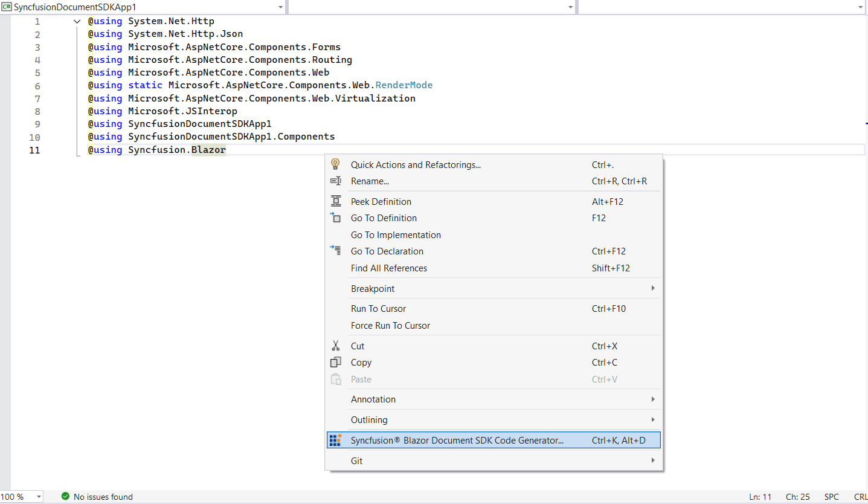Open the SyncfusionDocumentSDKApp1 project dropdown

point(280,7)
